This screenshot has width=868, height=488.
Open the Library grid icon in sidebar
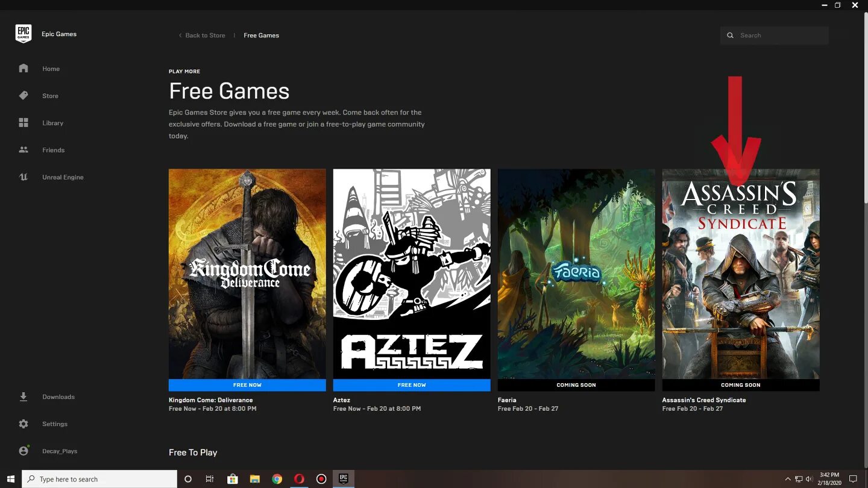(x=24, y=123)
